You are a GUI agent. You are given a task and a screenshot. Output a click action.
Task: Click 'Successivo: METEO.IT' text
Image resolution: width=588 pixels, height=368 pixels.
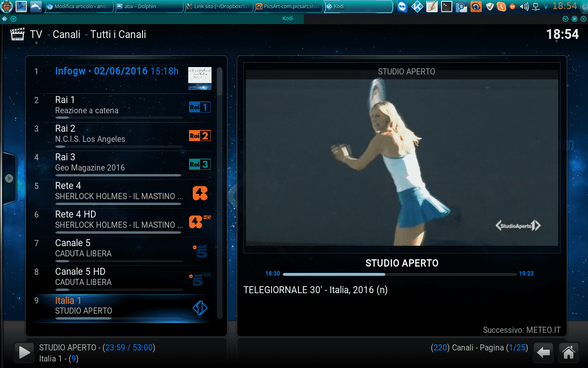click(522, 330)
